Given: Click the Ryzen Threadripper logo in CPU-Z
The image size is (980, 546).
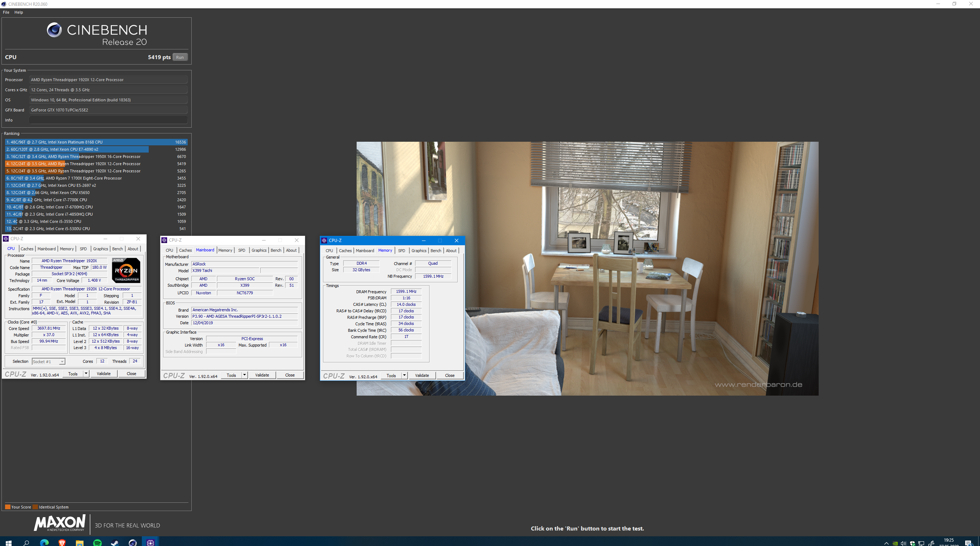Looking at the screenshot, I should 126,270.
